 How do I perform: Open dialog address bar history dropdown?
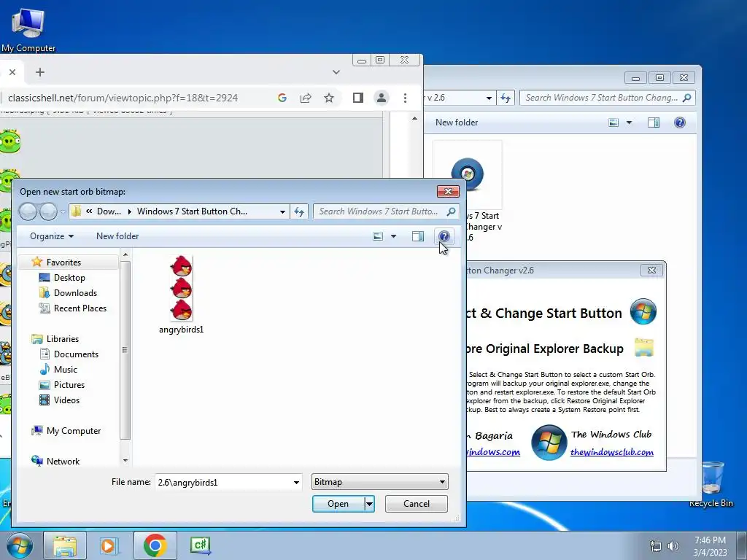tap(282, 211)
